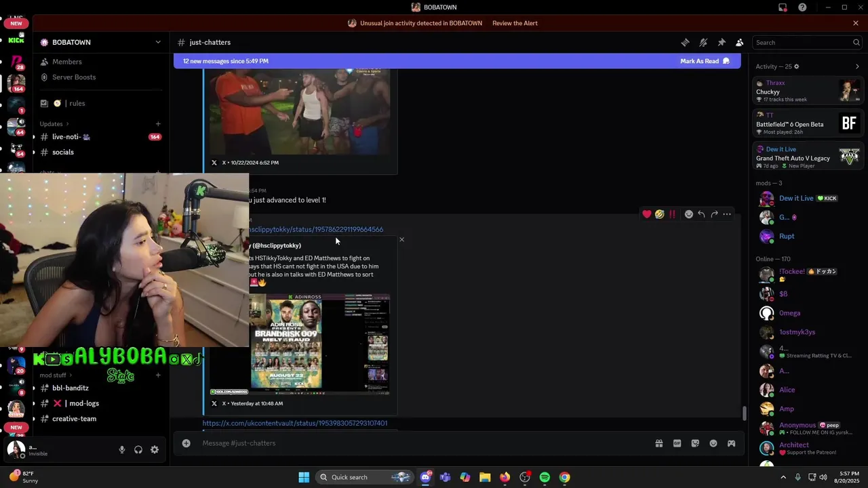Image resolution: width=868 pixels, height=488 pixels.
Task: Add channel to mod stuff category plus
Action: (x=158, y=375)
